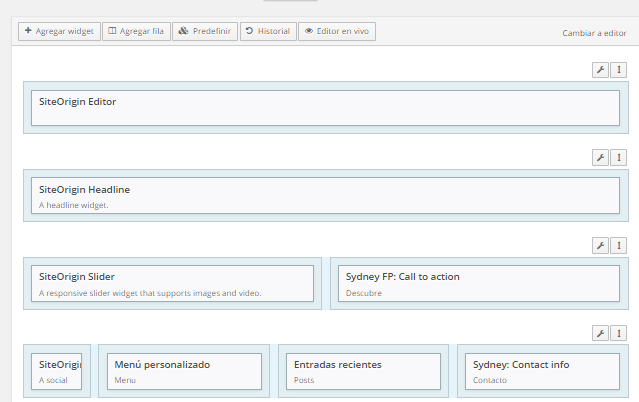Click the columns icon in Agregar fila
Image resolution: width=639 pixels, height=402 pixels.
112,31
